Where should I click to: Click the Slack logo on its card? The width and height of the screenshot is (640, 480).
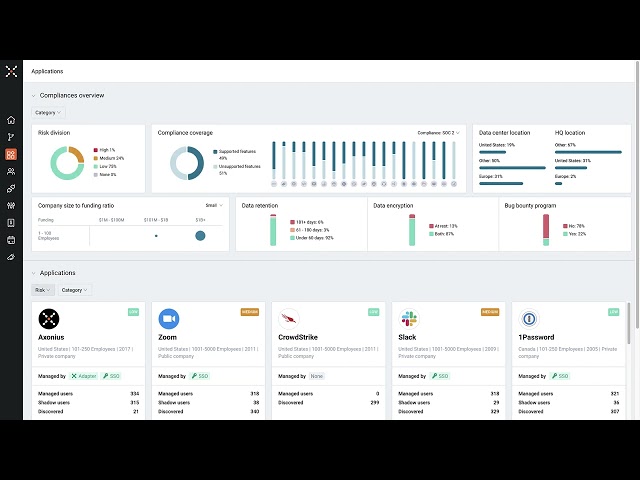pos(409,319)
